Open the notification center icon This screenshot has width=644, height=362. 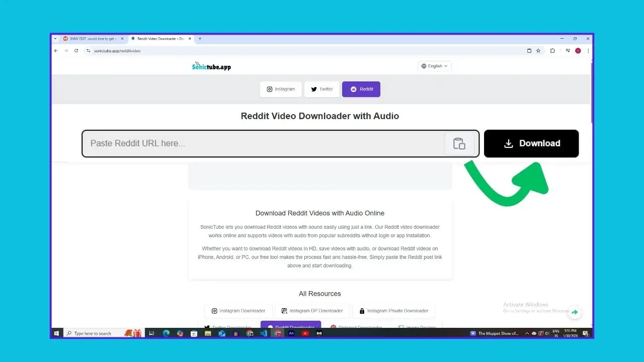pyautogui.click(x=585, y=333)
